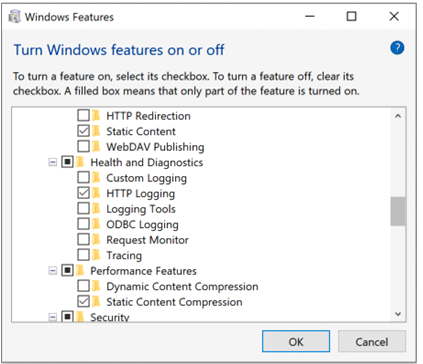Click the Windows Features title bar icon

(x=14, y=16)
